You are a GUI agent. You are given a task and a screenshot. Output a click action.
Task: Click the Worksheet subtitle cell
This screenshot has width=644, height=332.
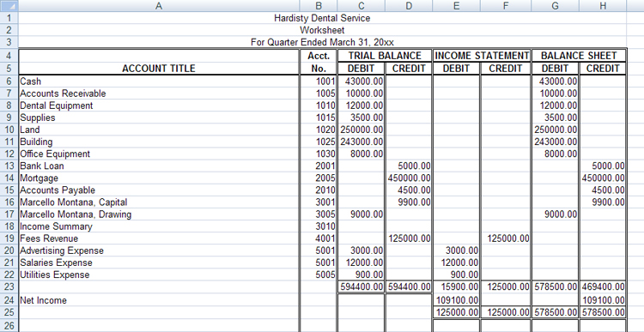pos(322,30)
